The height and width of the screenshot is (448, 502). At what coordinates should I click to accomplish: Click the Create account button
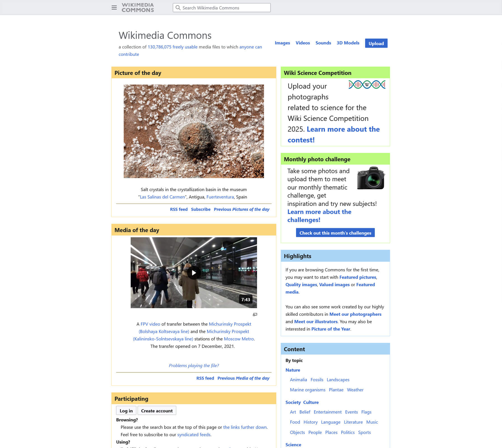[x=157, y=411]
